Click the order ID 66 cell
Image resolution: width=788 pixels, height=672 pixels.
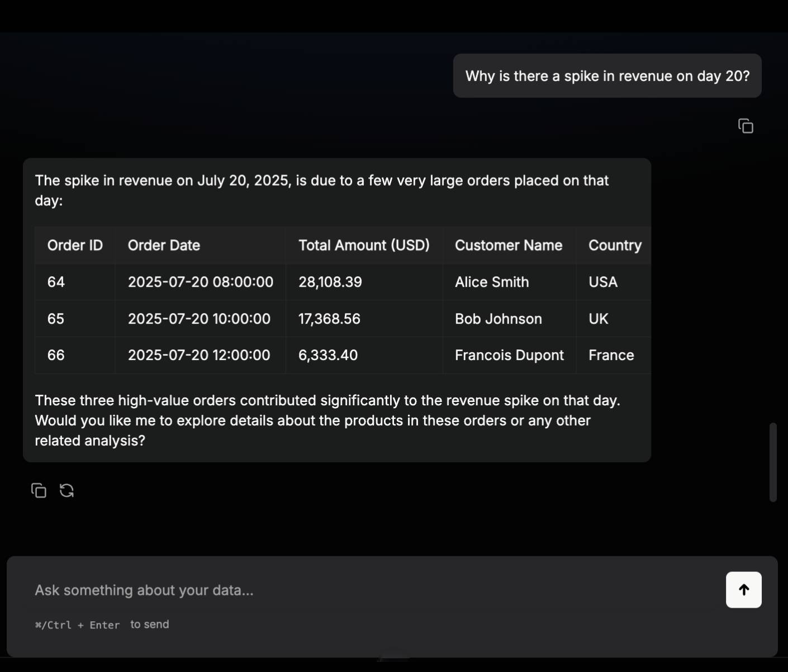(56, 355)
